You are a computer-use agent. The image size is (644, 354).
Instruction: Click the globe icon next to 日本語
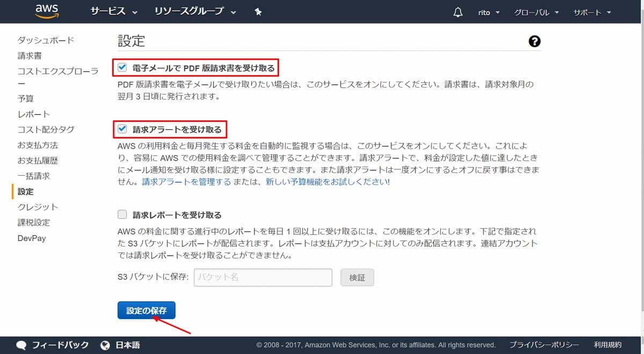104,345
